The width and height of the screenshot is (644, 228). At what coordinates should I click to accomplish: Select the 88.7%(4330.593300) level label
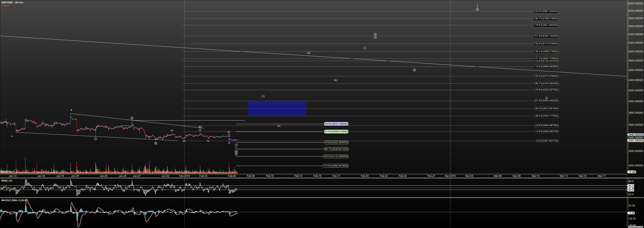(547, 83)
